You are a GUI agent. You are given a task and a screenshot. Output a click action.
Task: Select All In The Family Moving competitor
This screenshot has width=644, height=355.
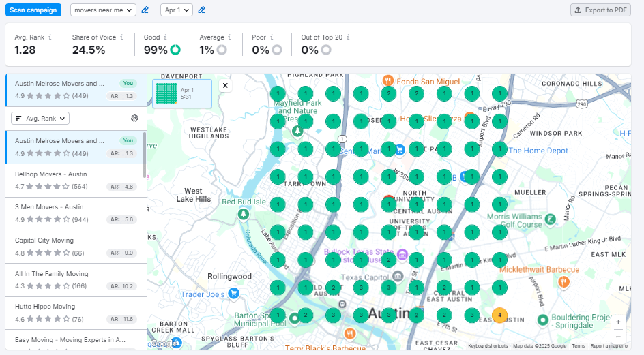click(76, 280)
